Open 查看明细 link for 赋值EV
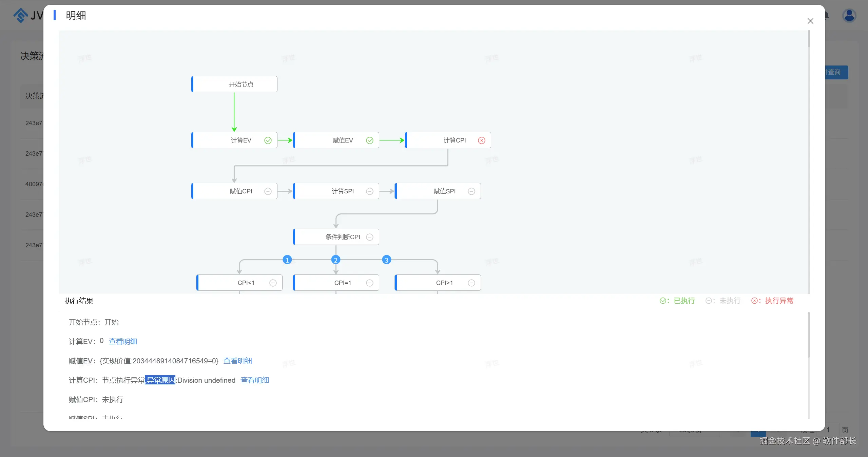The height and width of the screenshot is (457, 868). 237,361
